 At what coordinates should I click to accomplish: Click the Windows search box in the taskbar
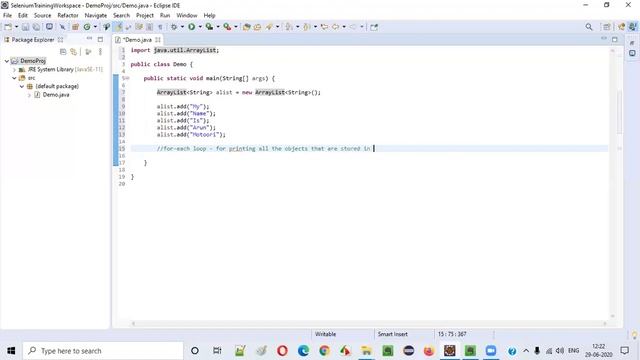pyautogui.click(x=103, y=351)
